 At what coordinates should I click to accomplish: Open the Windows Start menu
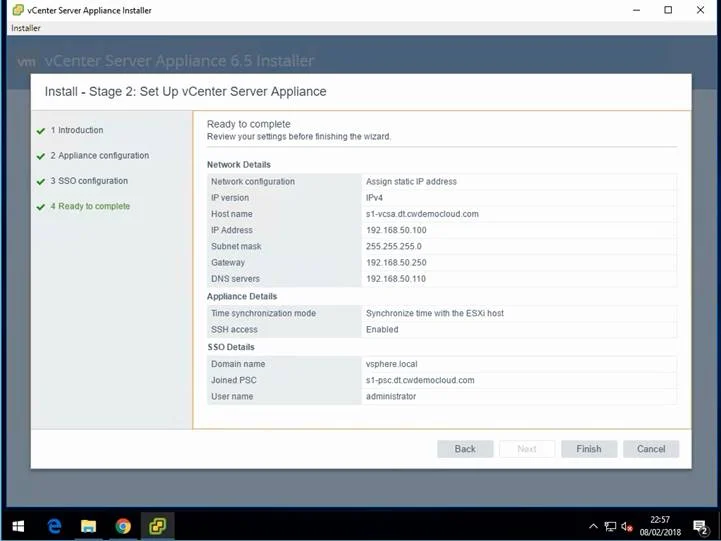pos(18,526)
